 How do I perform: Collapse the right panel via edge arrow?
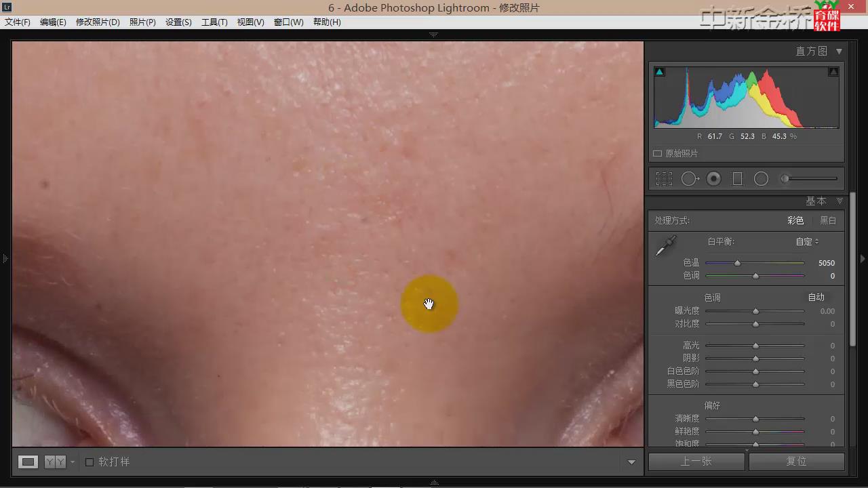863,258
